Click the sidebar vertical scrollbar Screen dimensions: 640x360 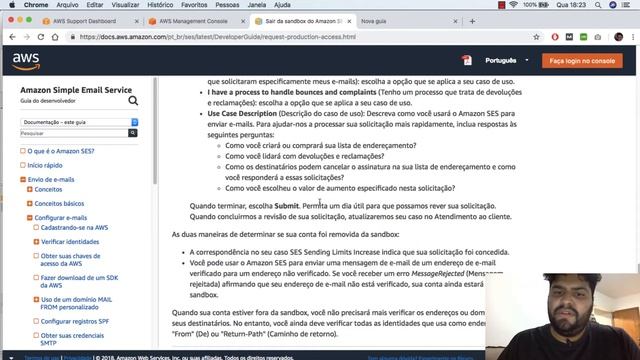point(155,131)
